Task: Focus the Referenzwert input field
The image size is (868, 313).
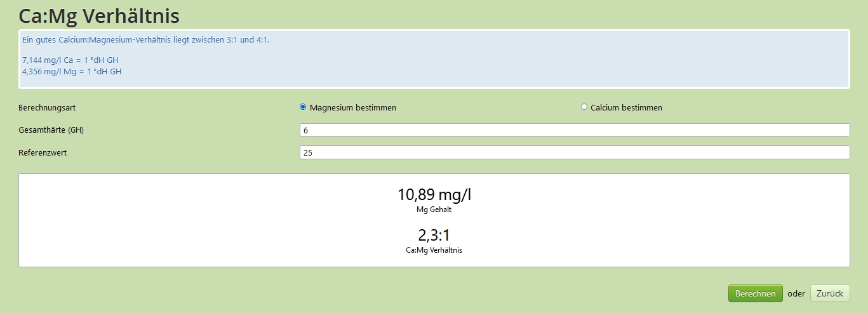Action: 574,153
